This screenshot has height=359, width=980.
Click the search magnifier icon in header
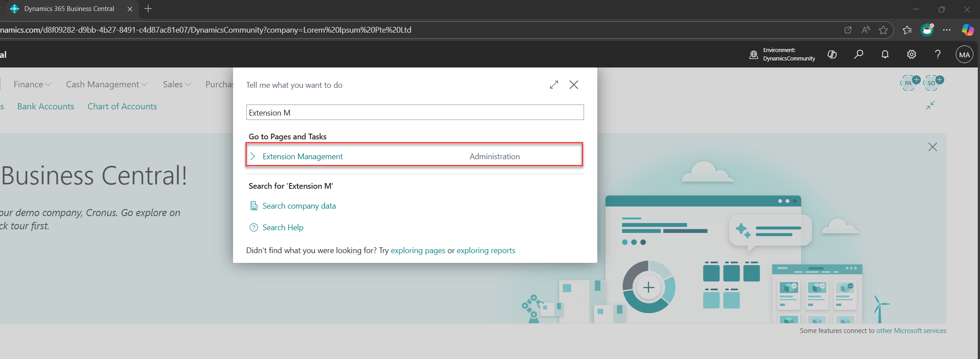tap(859, 55)
